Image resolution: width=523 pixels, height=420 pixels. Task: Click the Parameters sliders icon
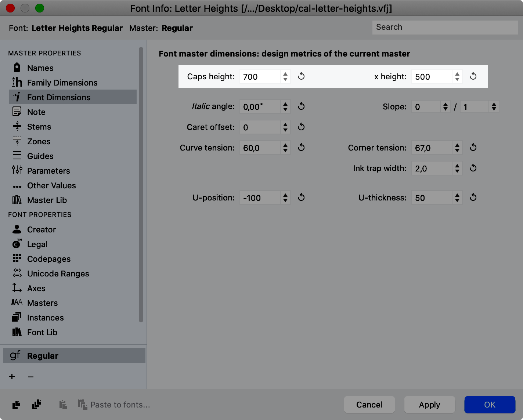tap(17, 170)
